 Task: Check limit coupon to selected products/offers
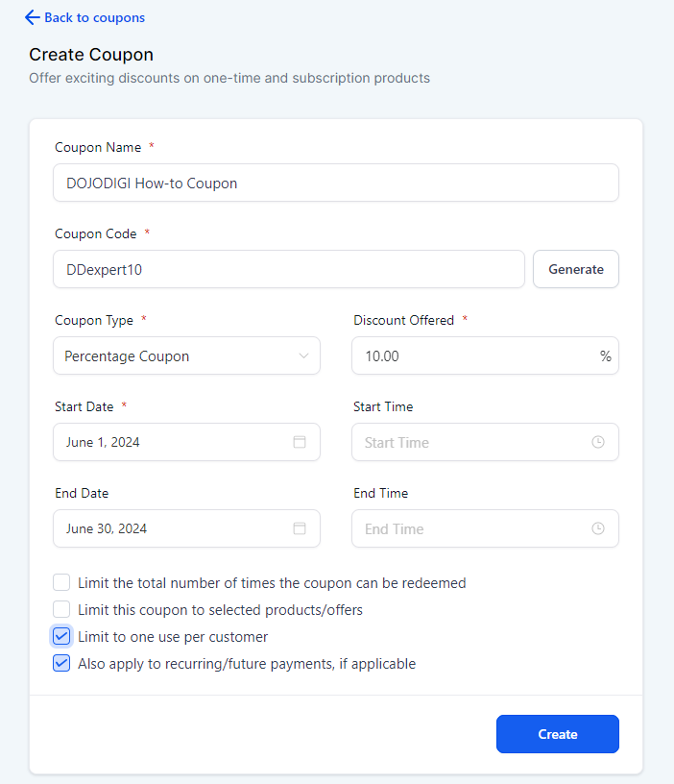[x=61, y=609]
